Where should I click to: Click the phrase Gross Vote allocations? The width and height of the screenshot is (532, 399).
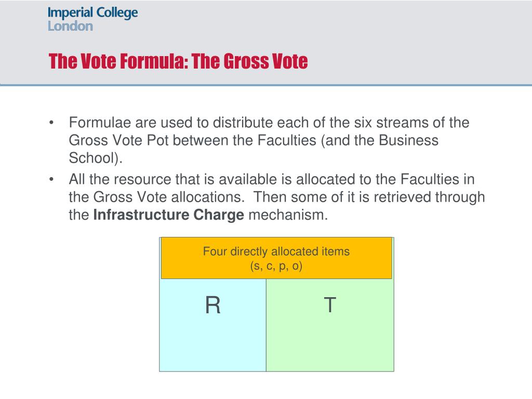point(169,197)
